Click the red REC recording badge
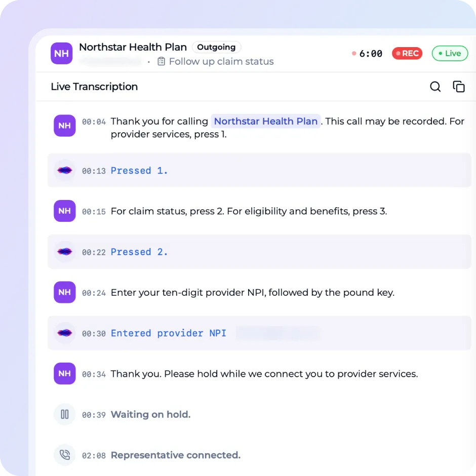The width and height of the screenshot is (476, 476). tap(407, 54)
